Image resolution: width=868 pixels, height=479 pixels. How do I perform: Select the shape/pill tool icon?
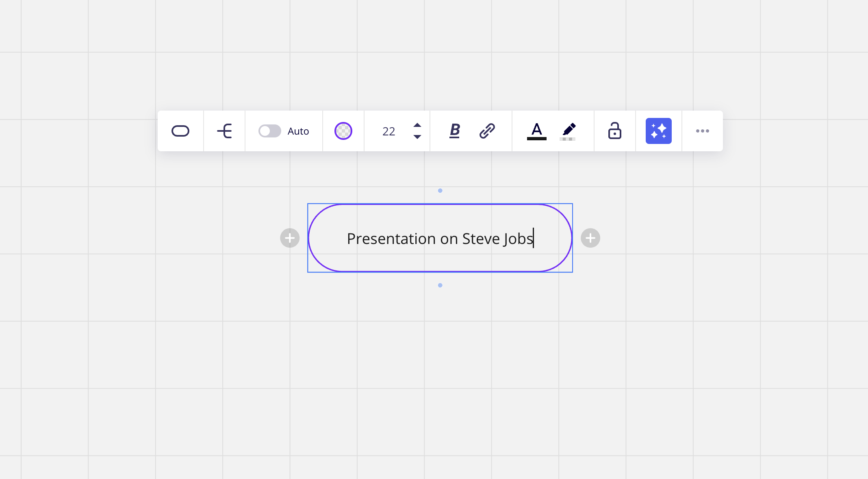(181, 131)
